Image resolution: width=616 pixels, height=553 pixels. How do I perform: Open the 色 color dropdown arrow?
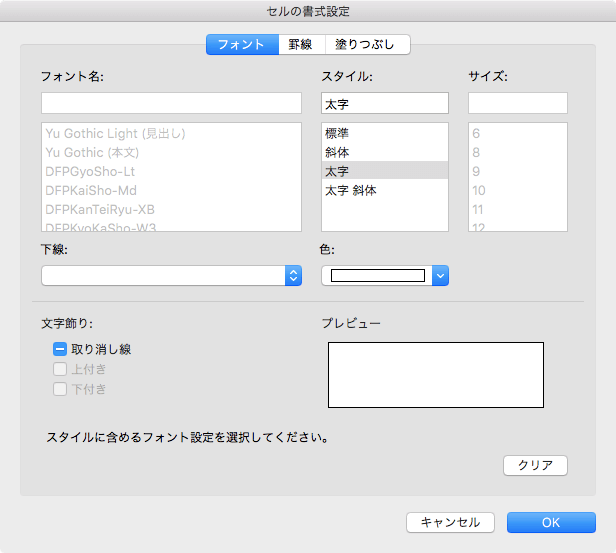(440, 276)
